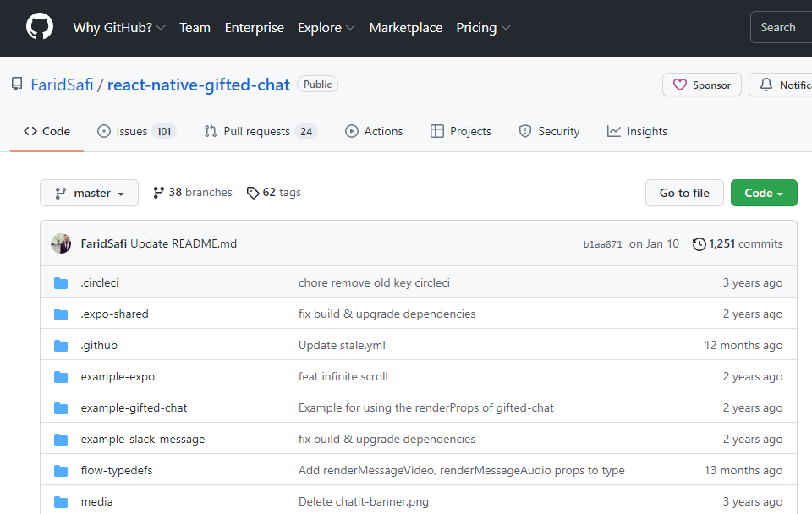The image size is (812, 514).
Task: Switch to the Security tab
Action: 549,132
